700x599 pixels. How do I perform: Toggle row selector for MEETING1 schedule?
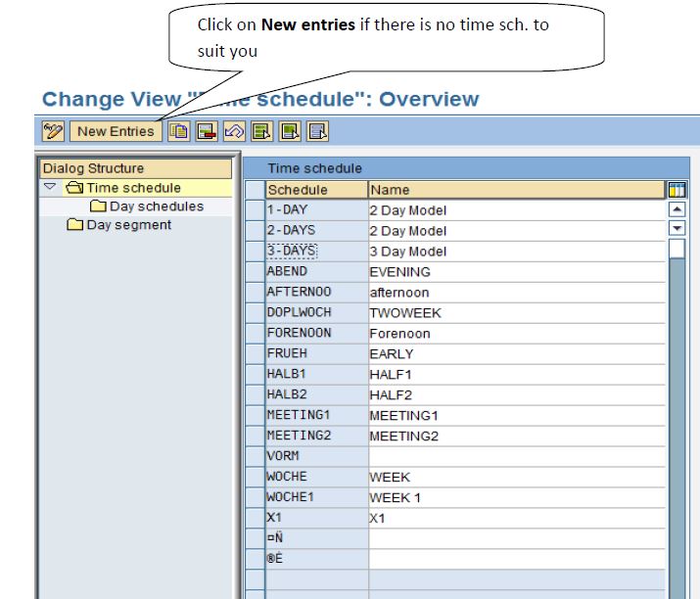(255, 416)
